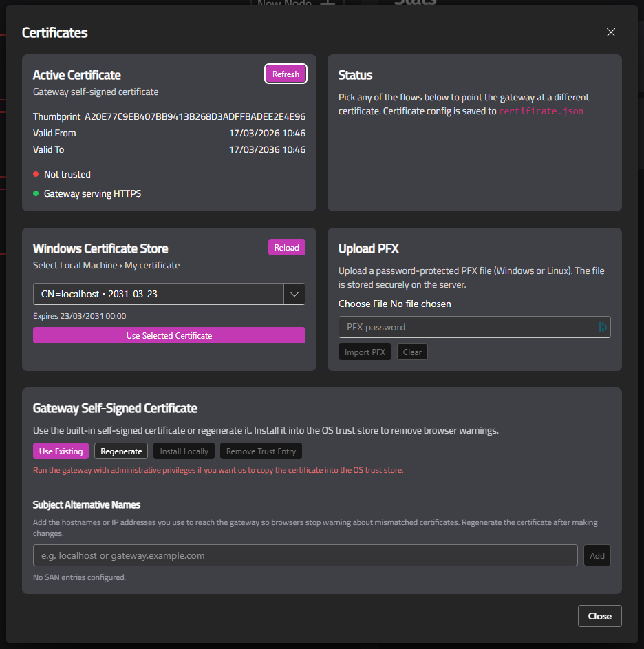Image resolution: width=644 pixels, height=649 pixels.
Task: Regenerate the gateway self-signed certificate
Action: [x=120, y=451]
